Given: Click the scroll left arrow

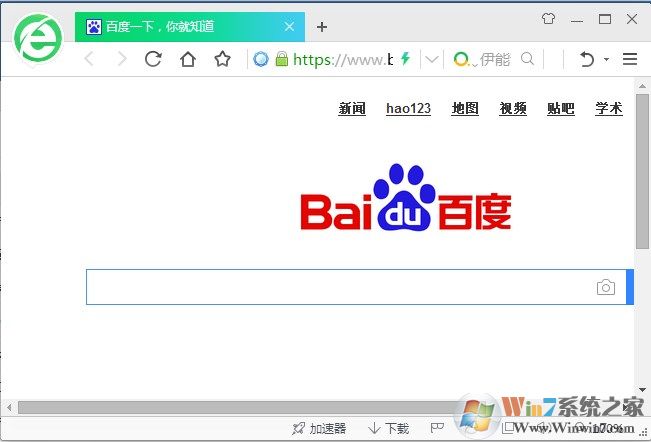Looking at the screenshot, I should [x=9, y=407].
